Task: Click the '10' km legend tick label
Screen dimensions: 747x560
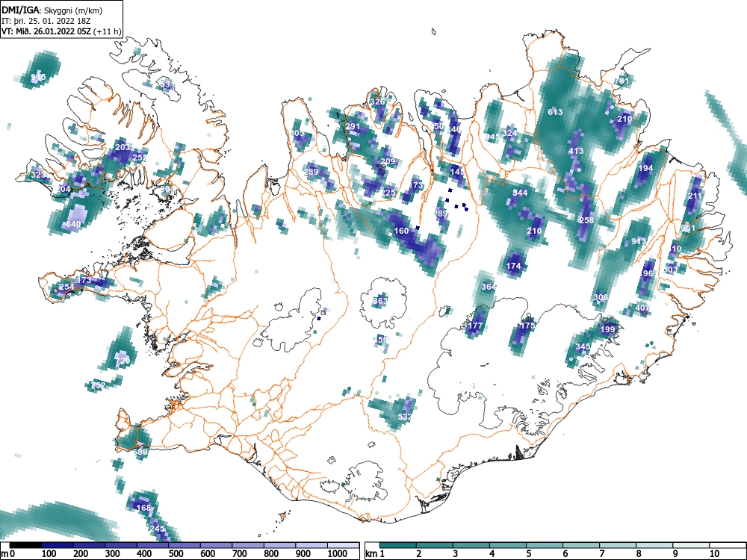Action: click(715, 554)
